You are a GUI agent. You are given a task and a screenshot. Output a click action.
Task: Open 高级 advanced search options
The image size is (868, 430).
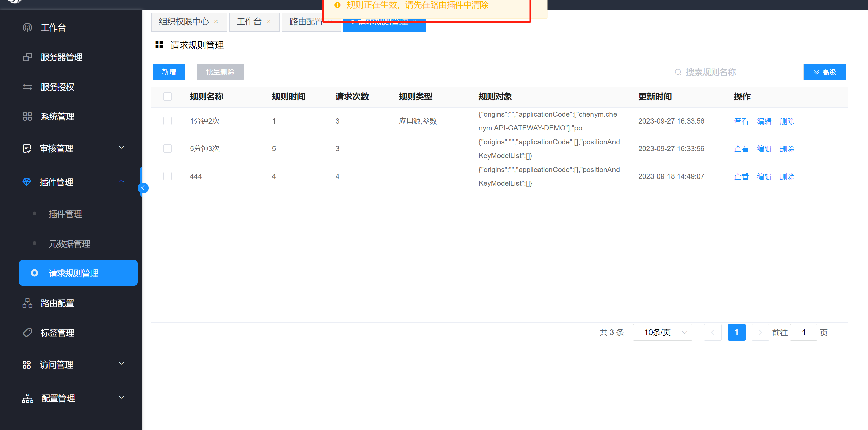tap(825, 72)
